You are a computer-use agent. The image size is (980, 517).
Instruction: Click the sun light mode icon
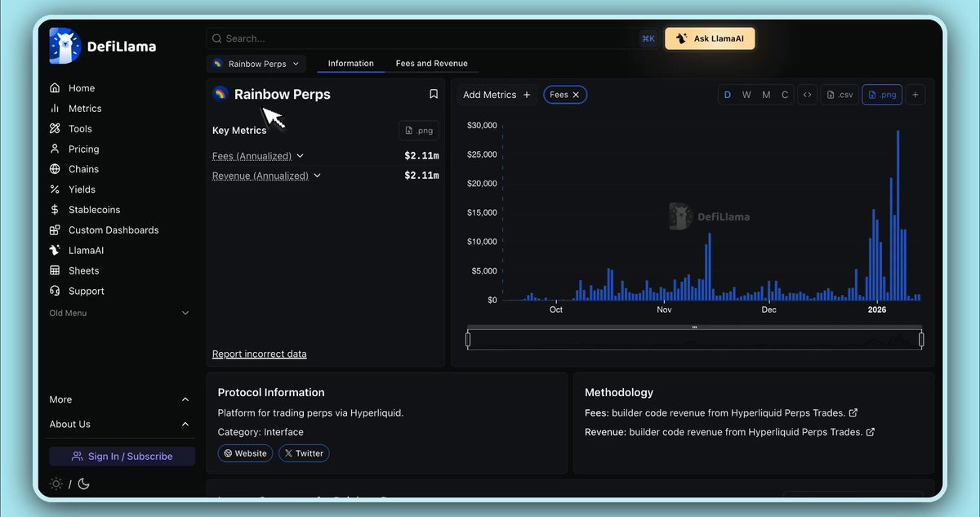pyautogui.click(x=56, y=484)
